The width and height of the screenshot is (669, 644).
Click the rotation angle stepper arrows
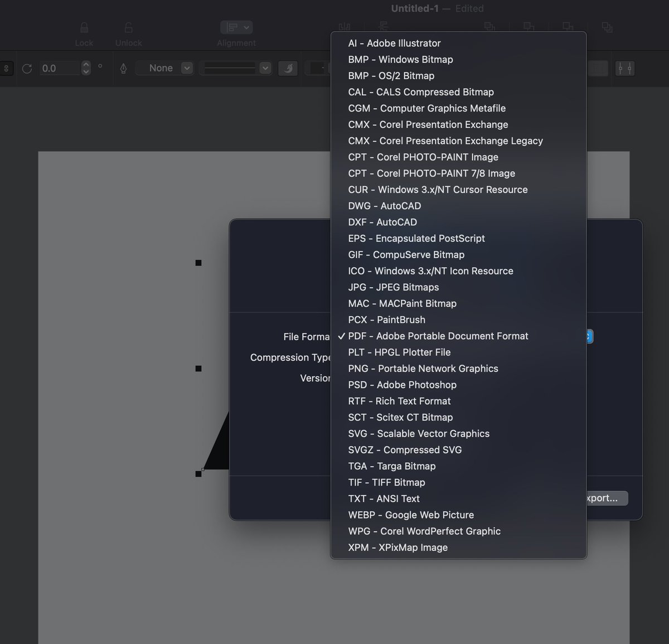click(x=86, y=68)
